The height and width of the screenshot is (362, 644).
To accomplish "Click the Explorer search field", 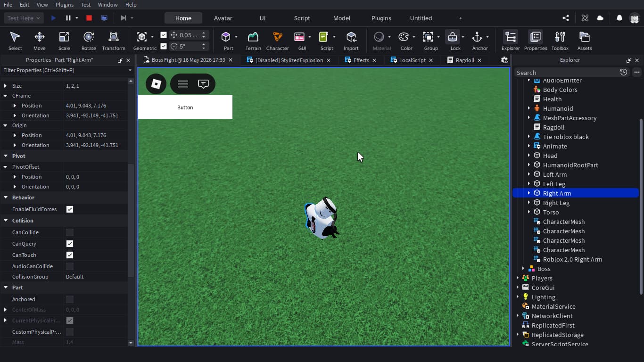I will (x=566, y=73).
